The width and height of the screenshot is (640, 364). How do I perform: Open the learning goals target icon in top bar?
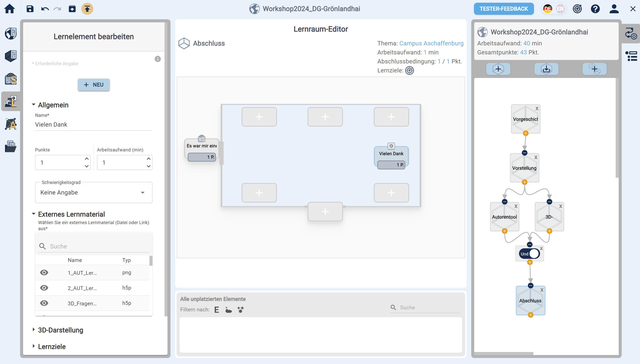577,9
